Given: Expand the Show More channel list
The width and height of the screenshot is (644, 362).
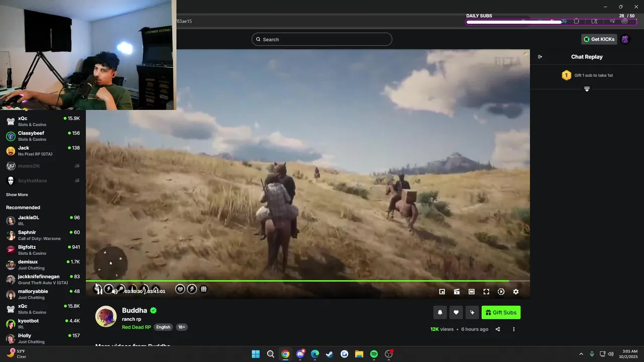Looking at the screenshot, I should pos(17,195).
